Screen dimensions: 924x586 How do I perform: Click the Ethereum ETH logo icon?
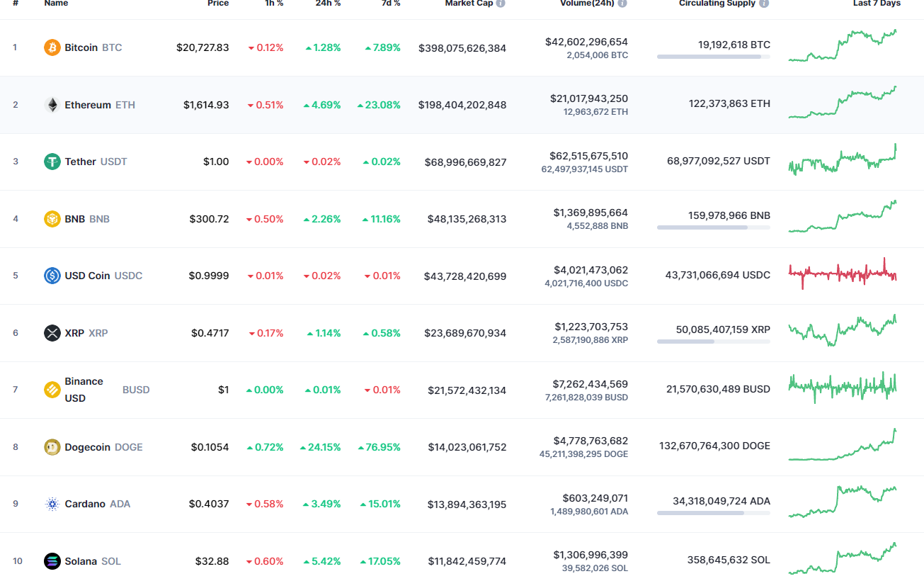click(51, 104)
